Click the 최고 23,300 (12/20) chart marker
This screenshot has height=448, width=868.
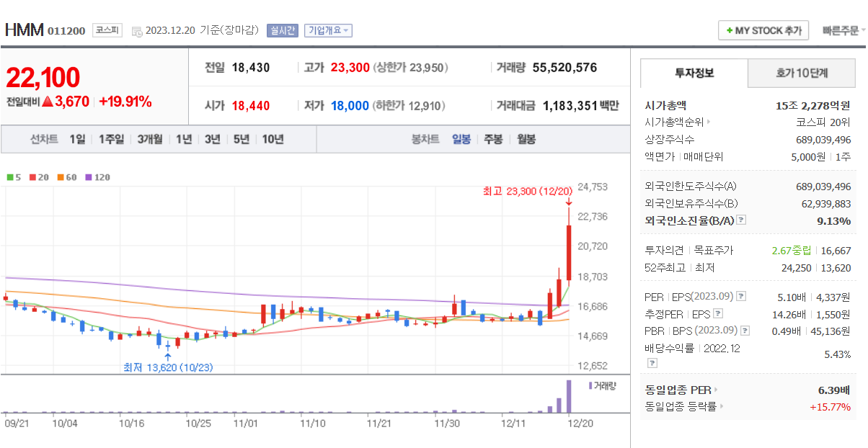point(527,191)
